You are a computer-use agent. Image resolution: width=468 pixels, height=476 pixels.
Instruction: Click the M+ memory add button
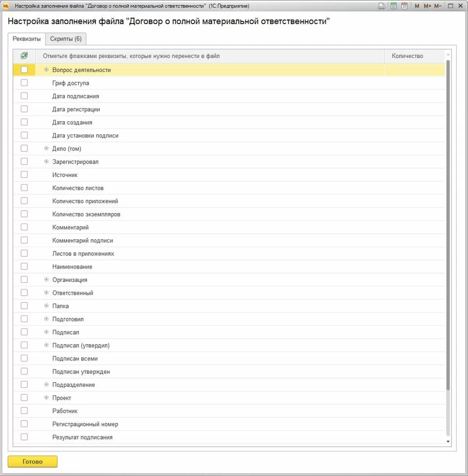coord(427,6)
